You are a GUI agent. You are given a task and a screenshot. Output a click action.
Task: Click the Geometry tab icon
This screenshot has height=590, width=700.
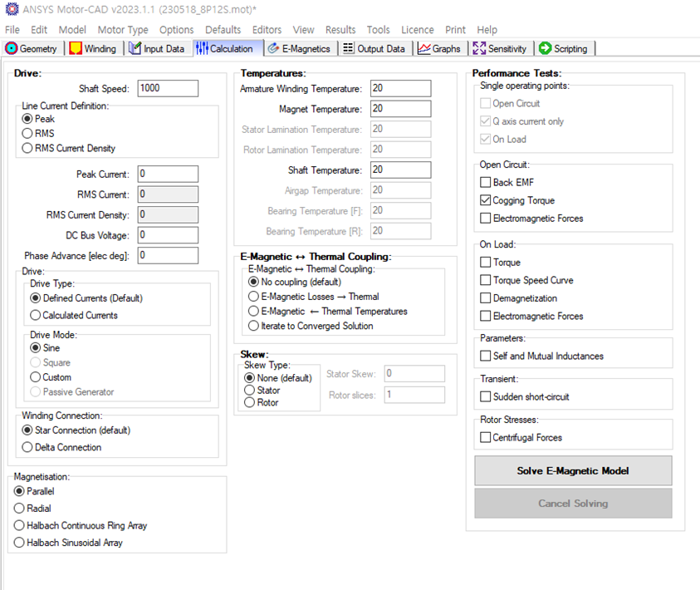(x=12, y=48)
